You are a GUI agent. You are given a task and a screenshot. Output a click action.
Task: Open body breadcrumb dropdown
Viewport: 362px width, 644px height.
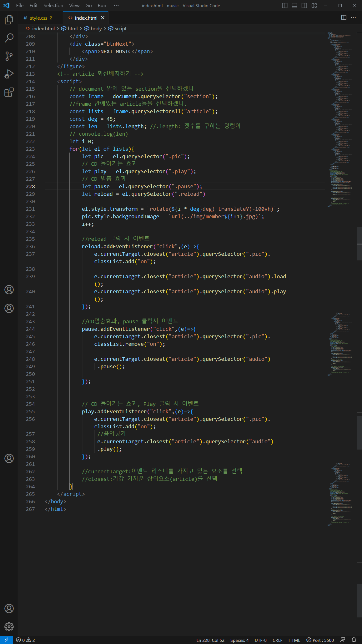coord(93,28)
